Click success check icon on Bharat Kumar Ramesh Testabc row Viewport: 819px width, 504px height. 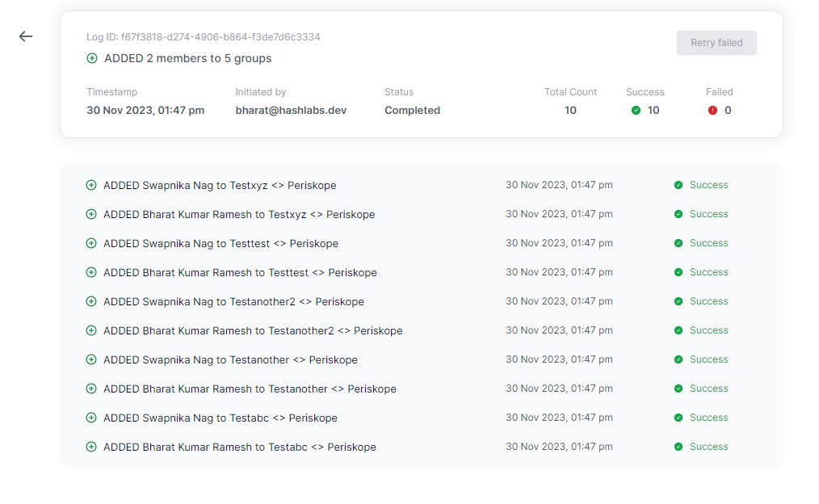pyautogui.click(x=678, y=447)
